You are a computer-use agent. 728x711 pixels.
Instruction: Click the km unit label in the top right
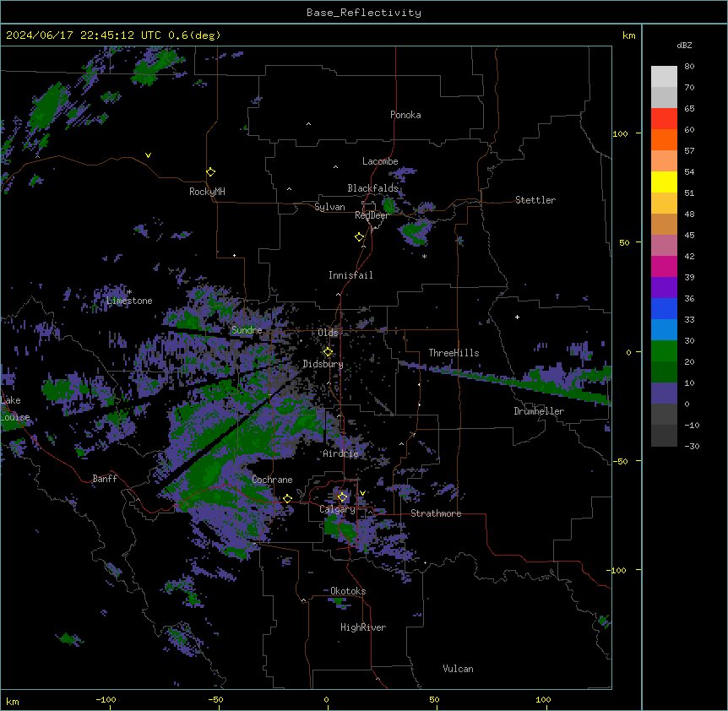(x=628, y=35)
